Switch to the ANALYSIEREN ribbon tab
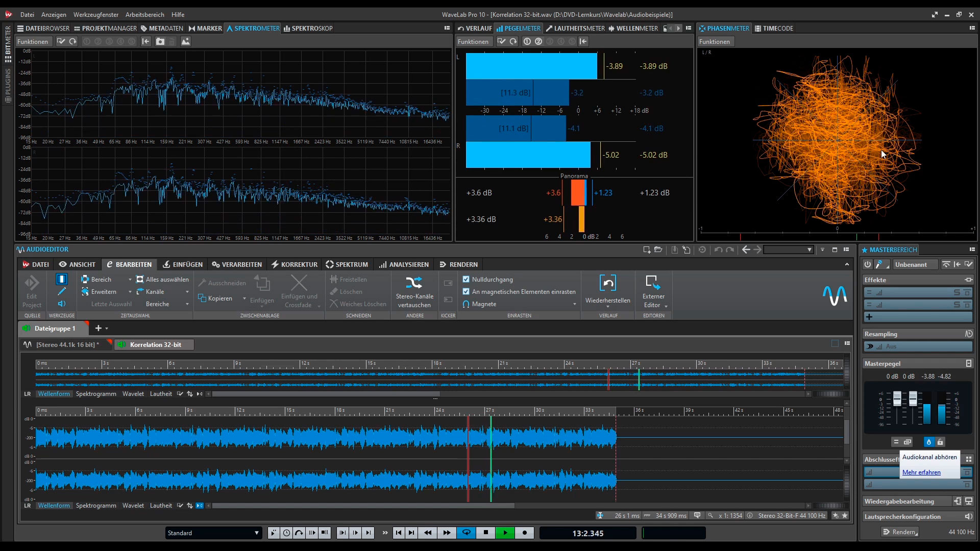The width and height of the screenshot is (980, 551). (x=404, y=264)
